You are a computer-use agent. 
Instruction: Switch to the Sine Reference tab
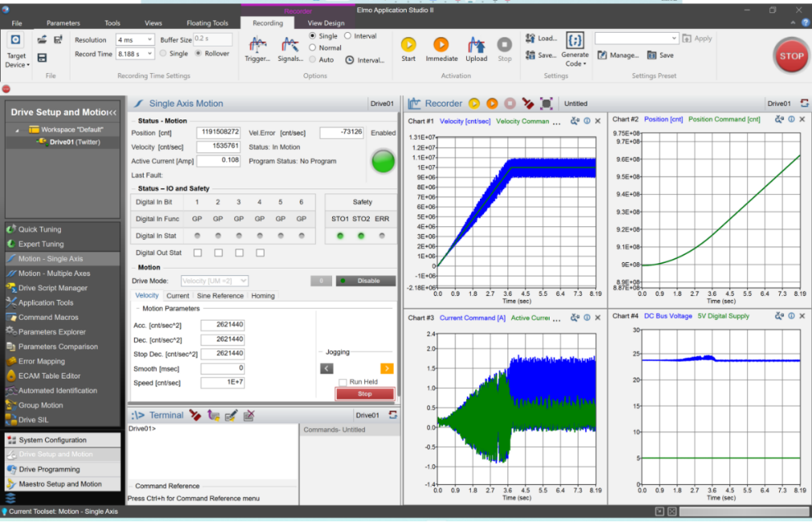pos(220,296)
